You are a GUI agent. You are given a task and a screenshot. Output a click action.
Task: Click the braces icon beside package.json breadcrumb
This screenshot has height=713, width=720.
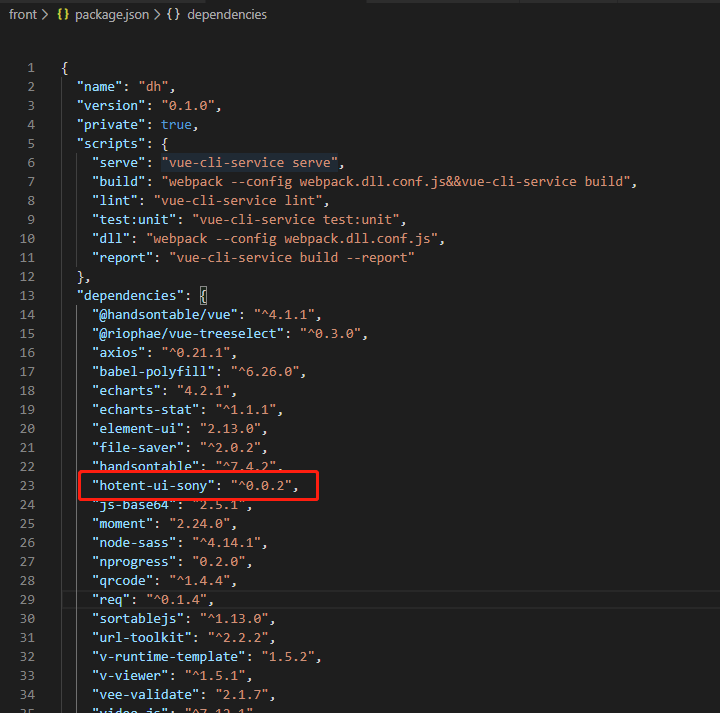[x=63, y=15]
